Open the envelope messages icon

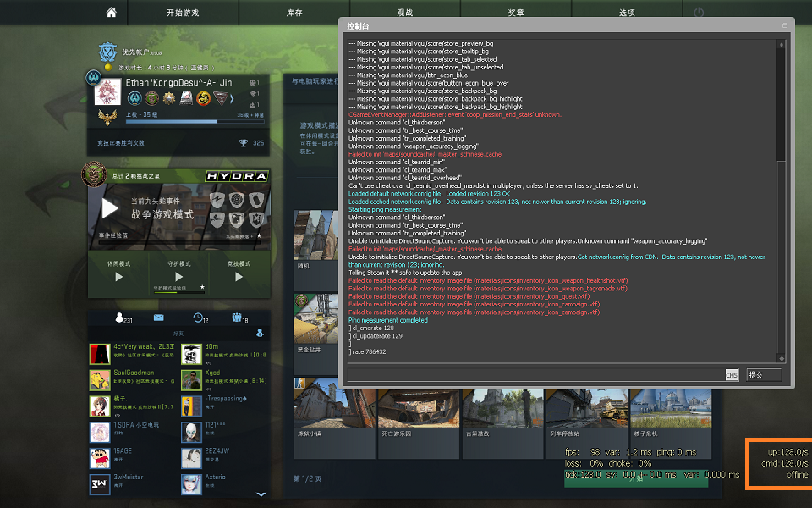(158, 317)
